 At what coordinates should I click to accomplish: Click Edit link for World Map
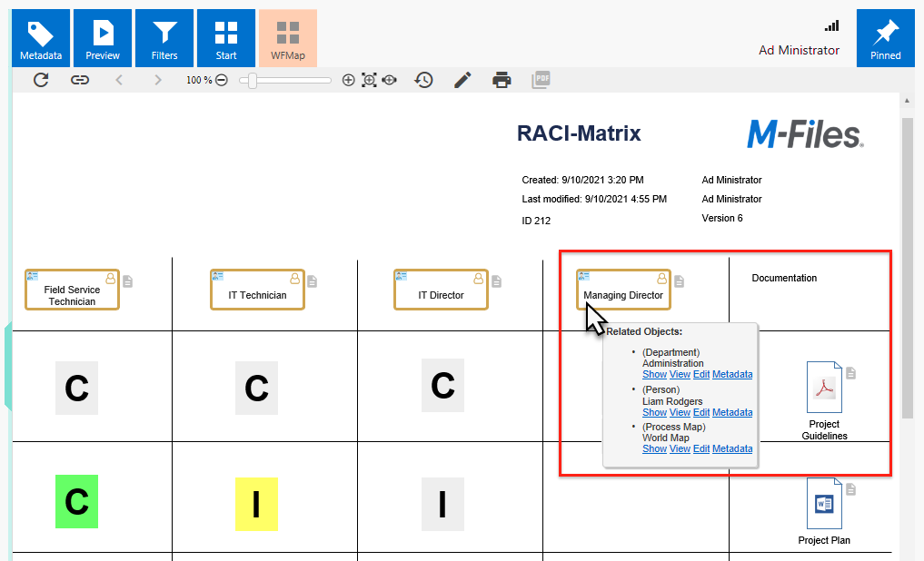701,449
